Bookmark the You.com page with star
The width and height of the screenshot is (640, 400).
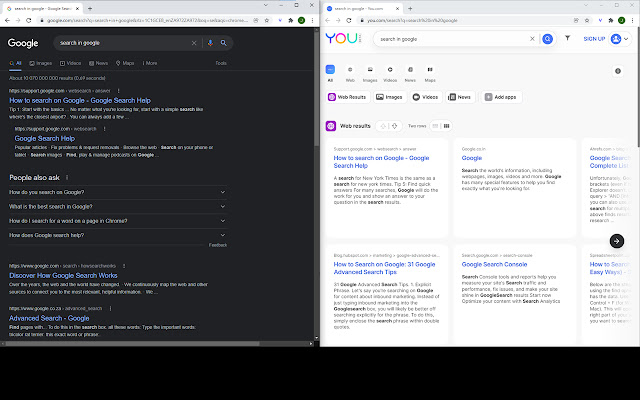pyautogui.click(x=587, y=20)
